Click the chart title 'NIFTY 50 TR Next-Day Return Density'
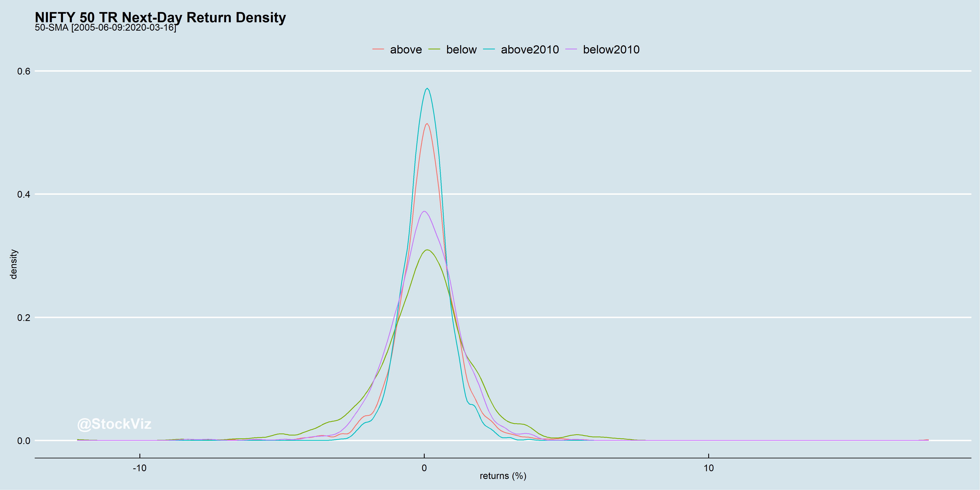 point(160,18)
